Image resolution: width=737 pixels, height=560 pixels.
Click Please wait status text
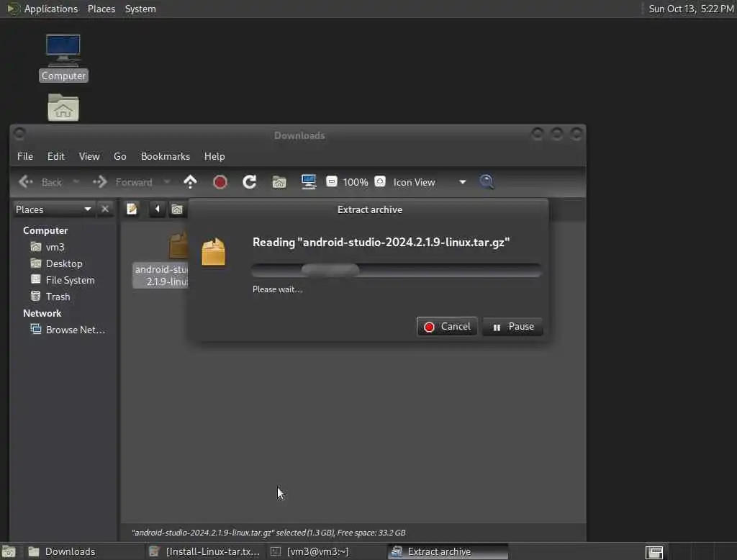277,289
